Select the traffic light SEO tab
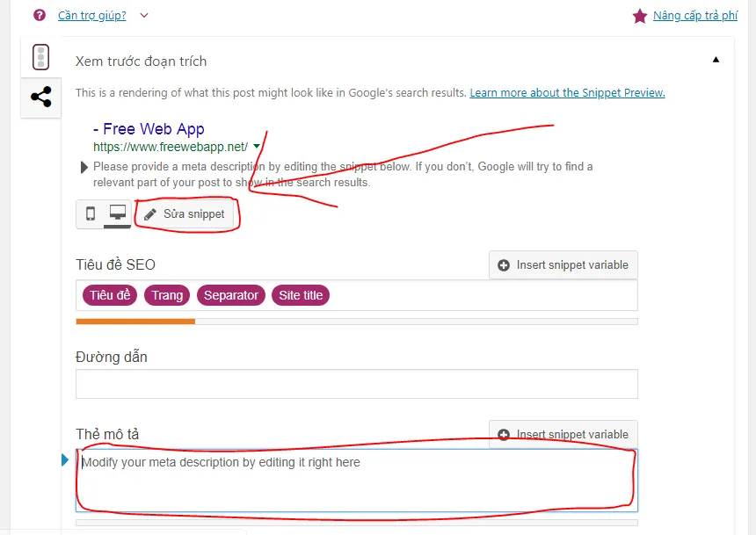The width and height of the screenshot is (756, 535). (x=41, y=57)
